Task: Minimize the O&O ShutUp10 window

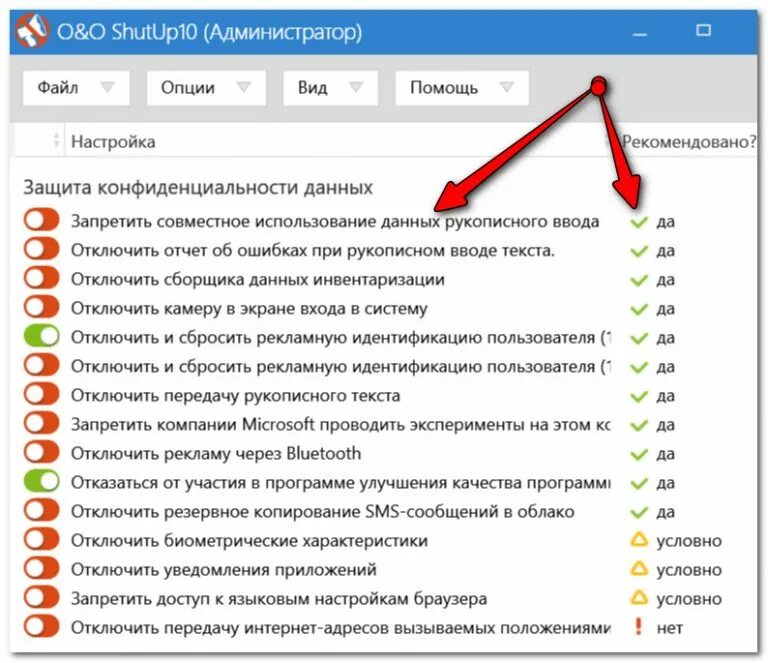Action: (x=640, y=33)
